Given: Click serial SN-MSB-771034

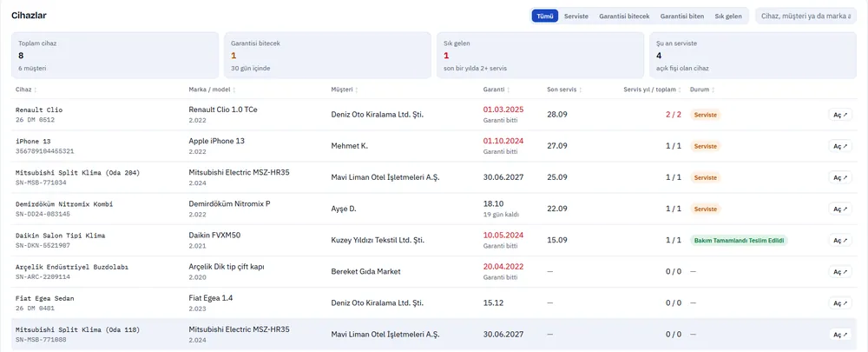Looking at the screenshot, I should 41,183.
